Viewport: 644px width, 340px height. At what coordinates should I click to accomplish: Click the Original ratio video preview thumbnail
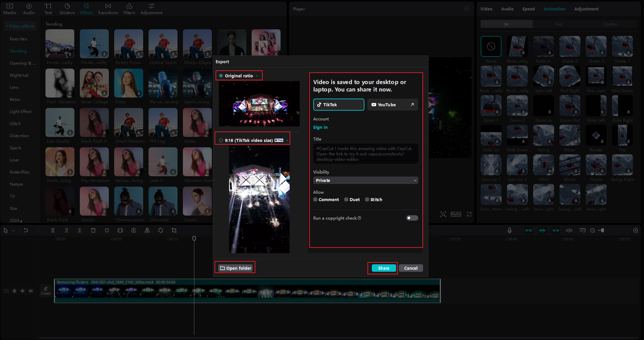pos(259,104)
